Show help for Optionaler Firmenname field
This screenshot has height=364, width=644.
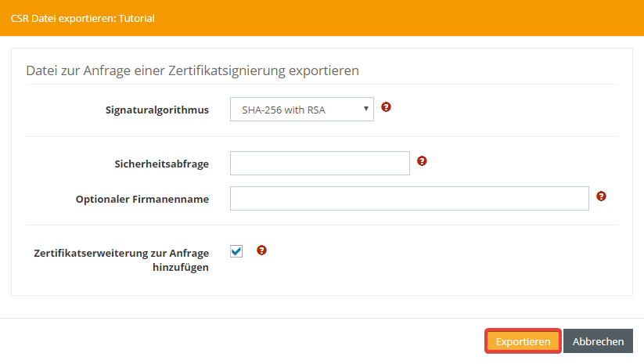(x=601, y=196)
